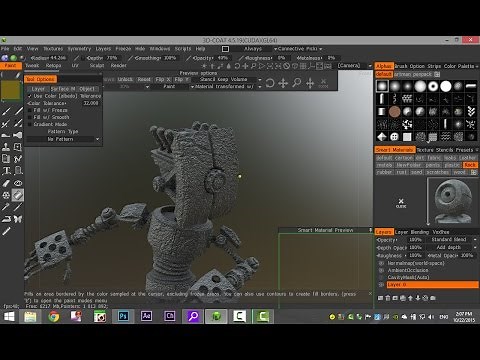Screen dimensions: 480x360
Task: Switch to the Render room tab
Action: point(119,66)
